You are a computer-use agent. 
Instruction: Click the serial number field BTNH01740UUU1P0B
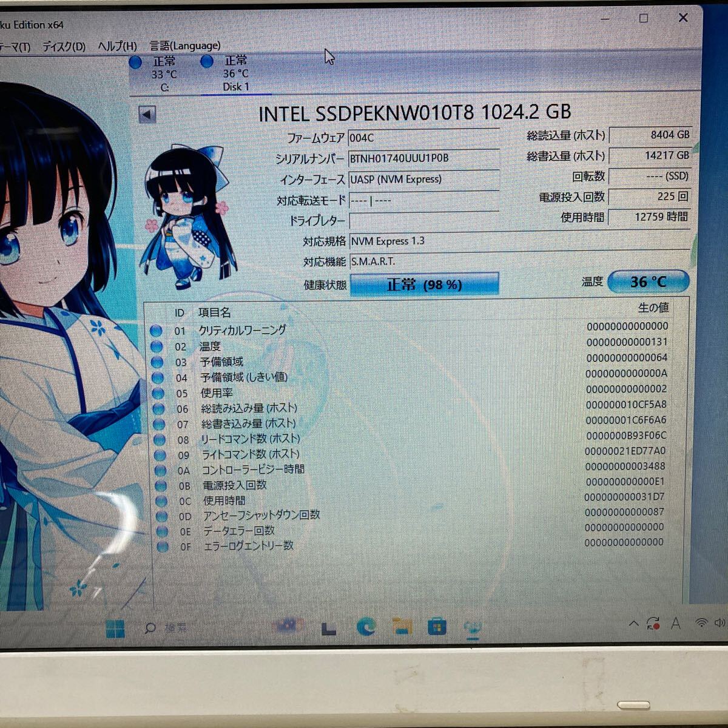[423, 158]
